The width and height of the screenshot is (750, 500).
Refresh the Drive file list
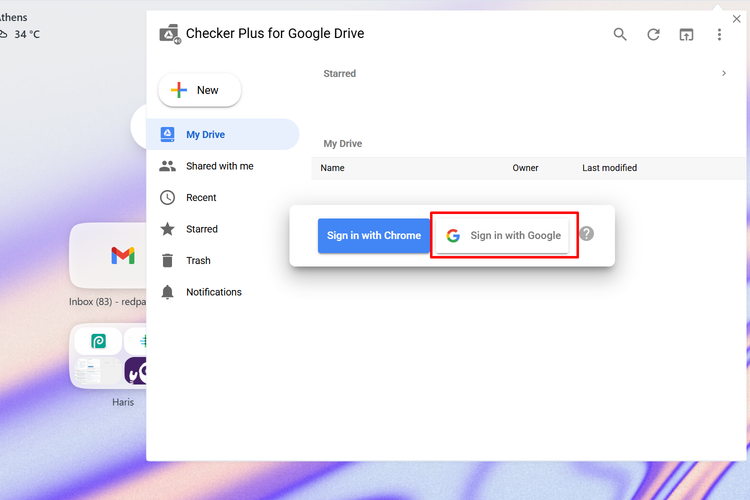653,34
